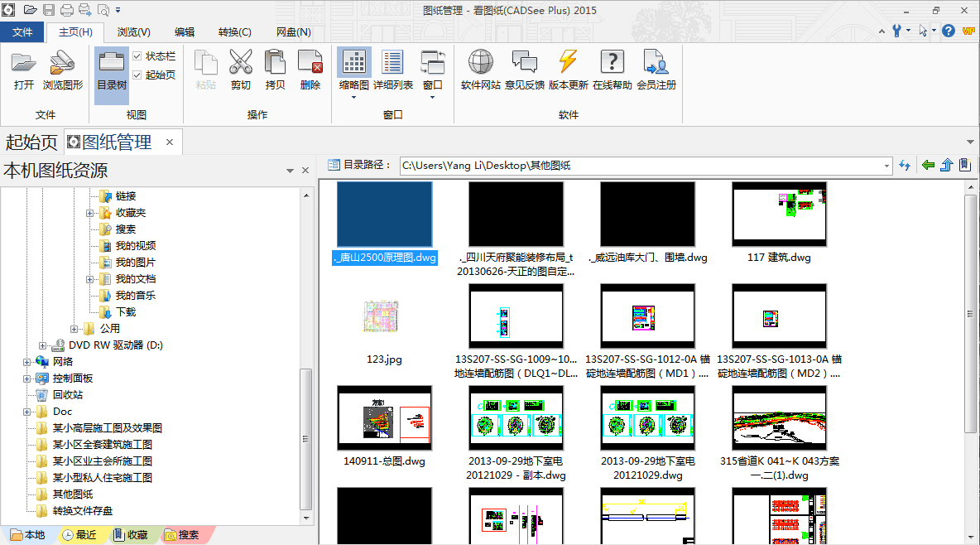Expand the 网络 tree node
This screenshot has height=545, width=980.
(27, 362)
